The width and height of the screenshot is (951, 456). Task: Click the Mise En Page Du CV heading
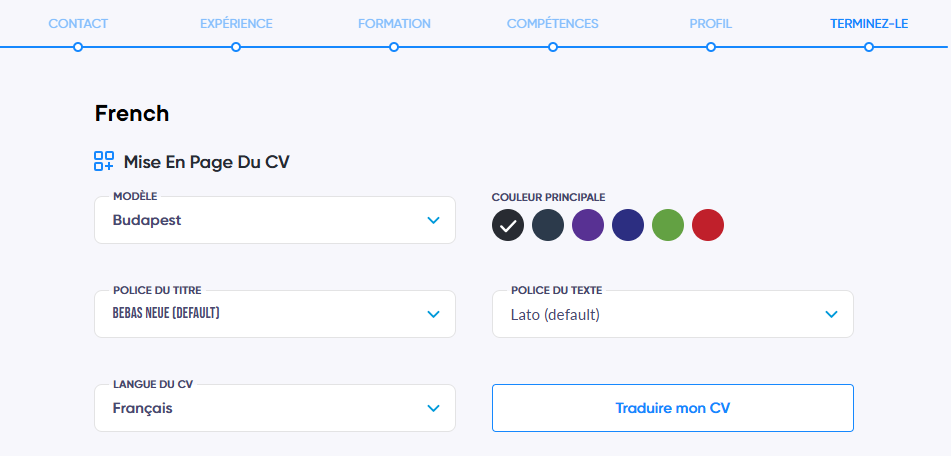[x=207, y=162]
